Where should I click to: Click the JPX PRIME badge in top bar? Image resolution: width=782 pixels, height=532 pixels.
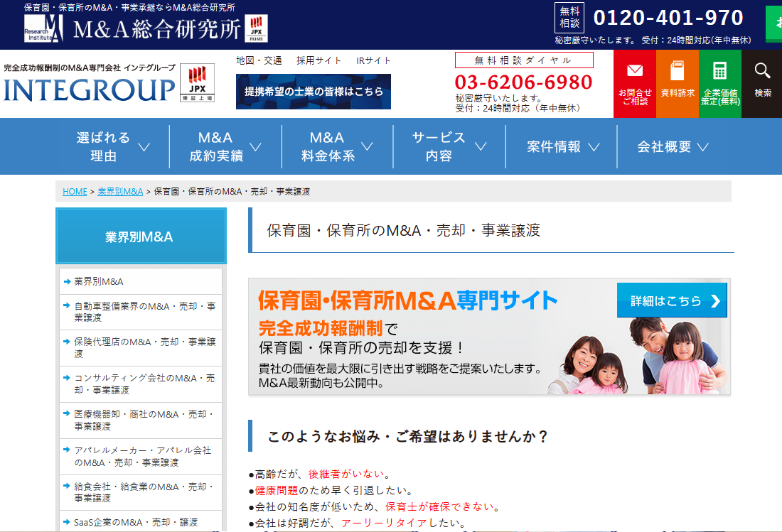[257, 28]
